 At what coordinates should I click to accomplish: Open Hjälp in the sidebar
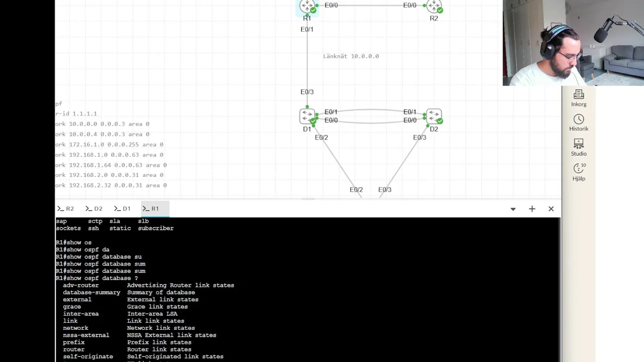click(x=579, y=172)
